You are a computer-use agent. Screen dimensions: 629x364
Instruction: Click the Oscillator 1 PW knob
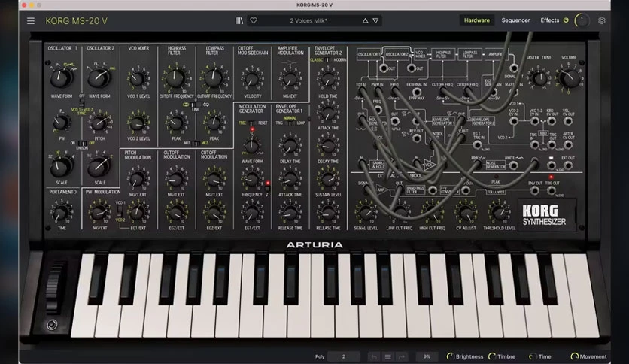(x=61, y=123)
